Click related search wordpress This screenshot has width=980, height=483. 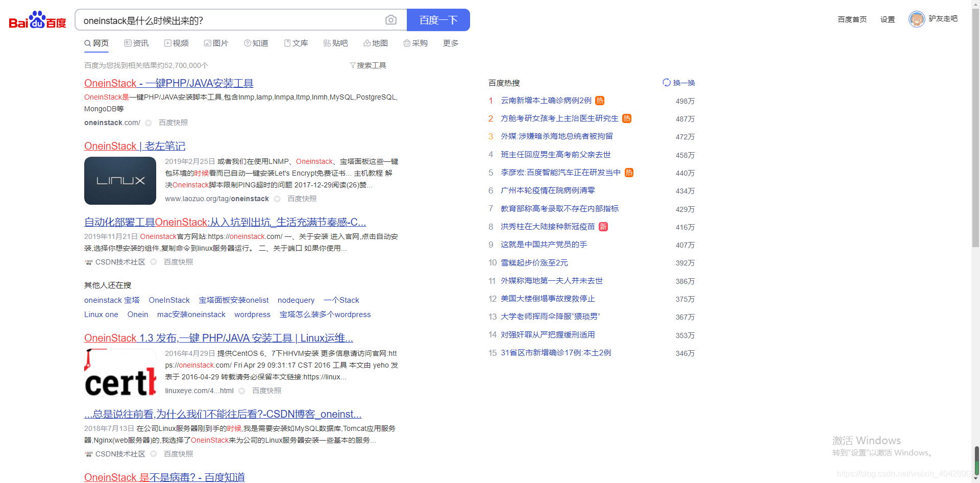[x=253, y=315]
